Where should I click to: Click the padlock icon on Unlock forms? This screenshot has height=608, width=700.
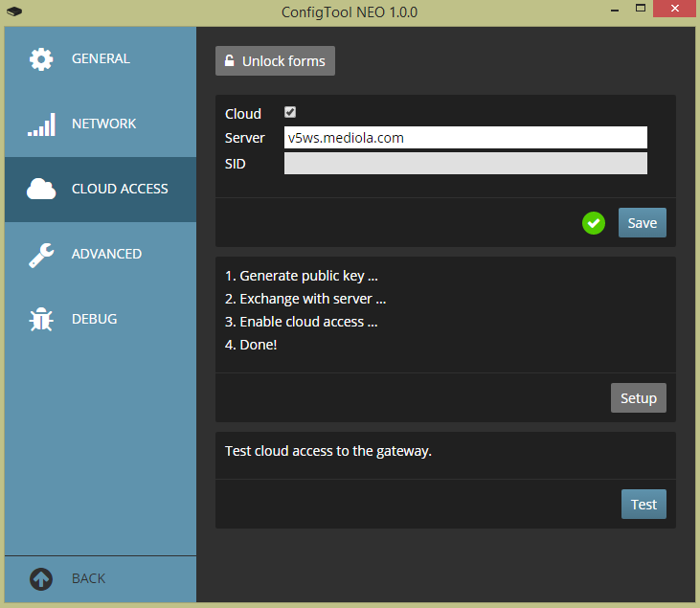[x=230, y=61]
